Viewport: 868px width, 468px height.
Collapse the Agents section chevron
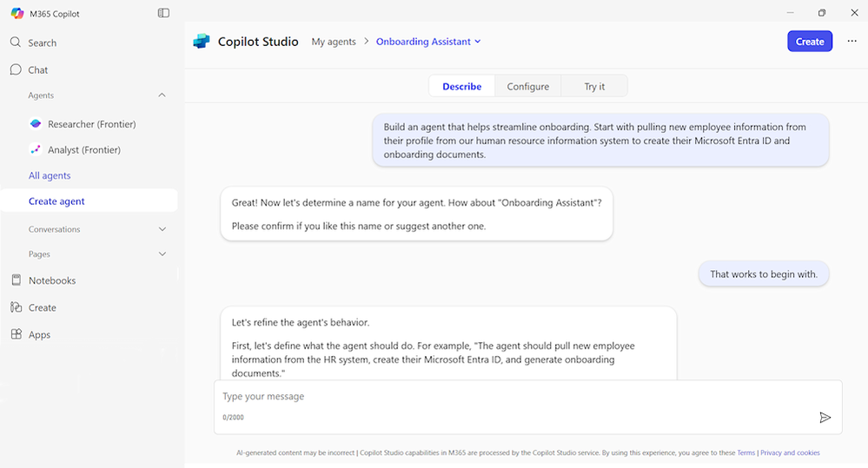pos(162,96)
